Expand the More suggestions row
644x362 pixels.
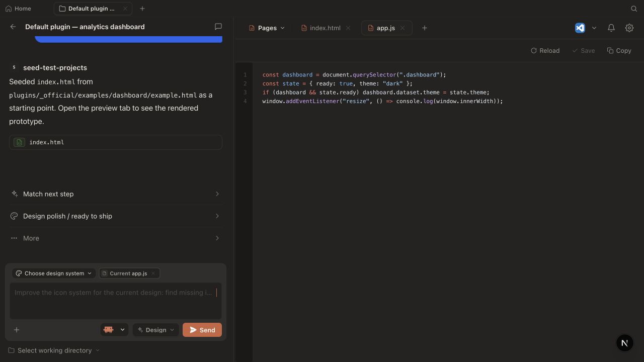116,238
